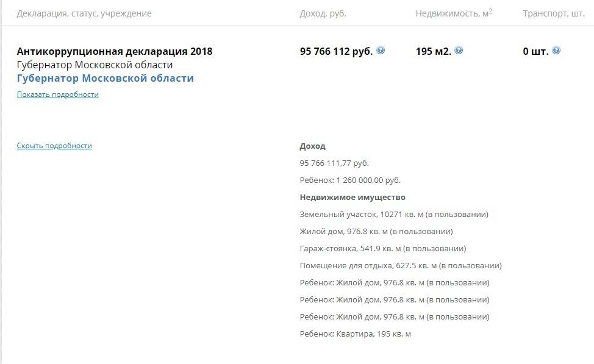Click the bold '195 м2.' real estate value
This screenshot has height=364, width=594.
tap(434, 51)
